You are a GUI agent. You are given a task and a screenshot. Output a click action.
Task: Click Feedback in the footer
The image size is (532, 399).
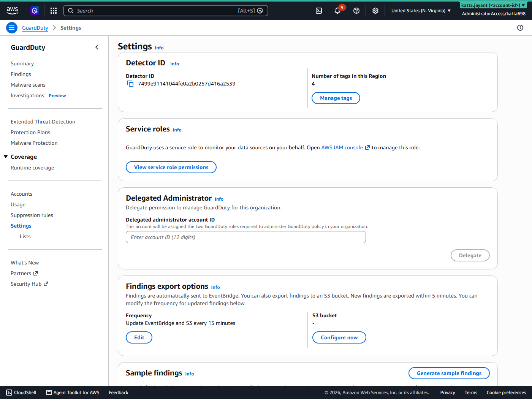[x=119, y=393]
